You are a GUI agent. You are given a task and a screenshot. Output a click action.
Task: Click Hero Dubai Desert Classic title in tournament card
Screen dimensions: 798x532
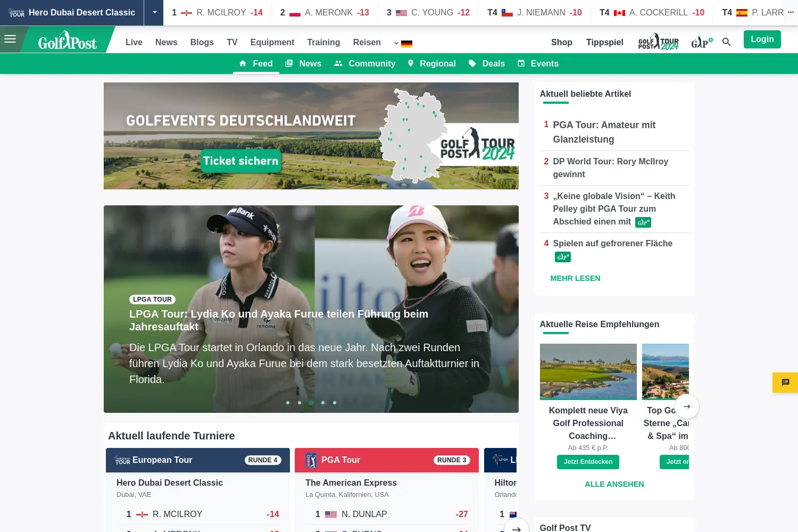point(170,483)
